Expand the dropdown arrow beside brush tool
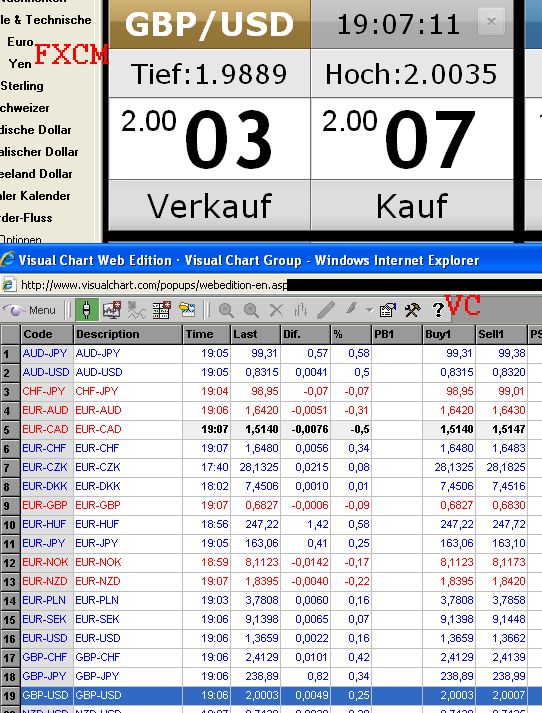This screenshot has width=542, height=713. click(369, 311)
